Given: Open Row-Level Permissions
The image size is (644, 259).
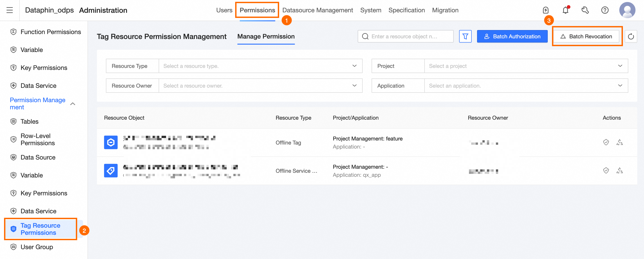Looking at the screenshot, I should [x=37, y=140].
